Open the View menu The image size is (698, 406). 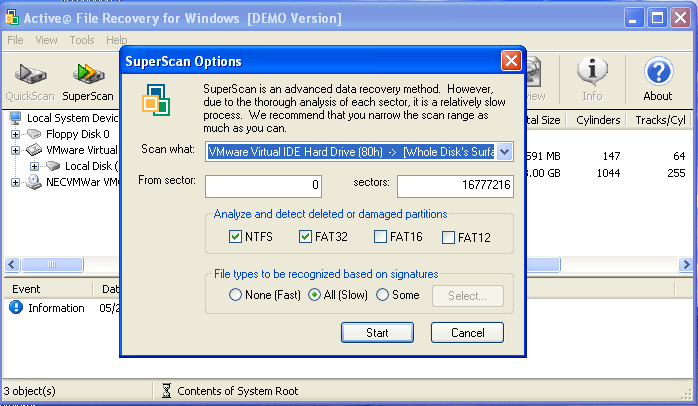(46, 40)
